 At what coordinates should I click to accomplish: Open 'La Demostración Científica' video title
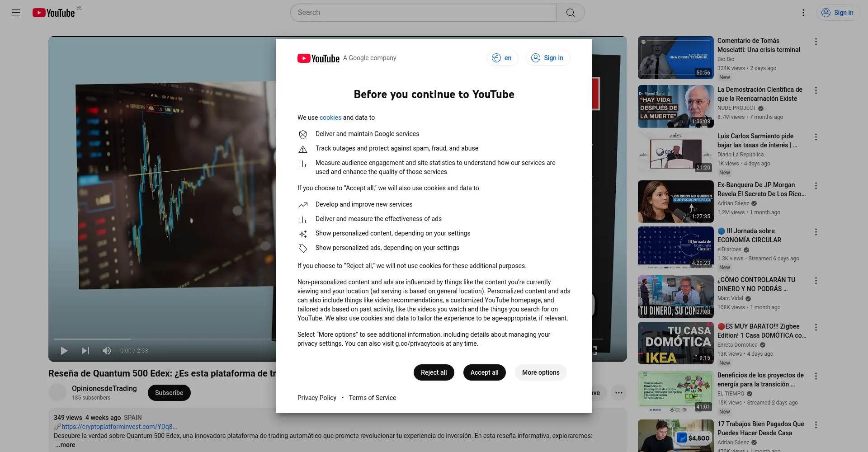point(760,94)
